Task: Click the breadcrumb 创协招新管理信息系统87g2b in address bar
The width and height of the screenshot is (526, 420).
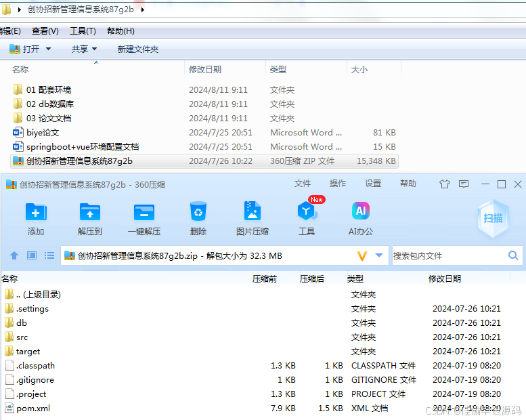Action: click(x=81, y=9)
